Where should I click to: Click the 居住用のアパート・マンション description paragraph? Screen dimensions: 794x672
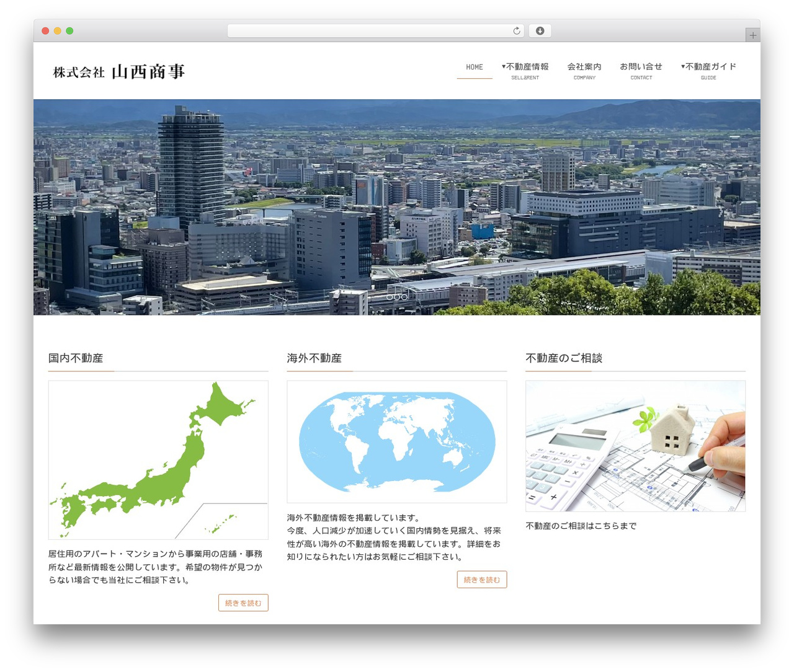(156, 567)
